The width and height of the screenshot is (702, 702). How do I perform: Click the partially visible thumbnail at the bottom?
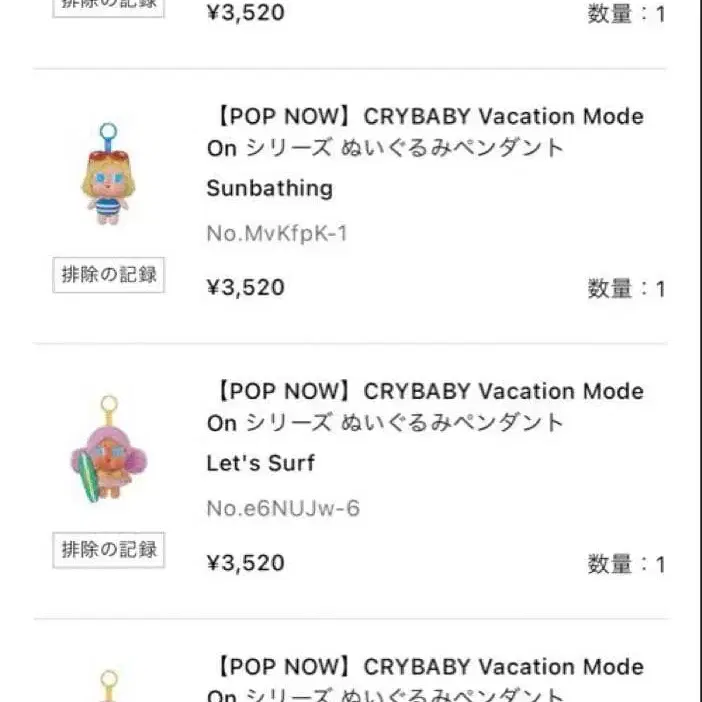(x=108, y=685)
